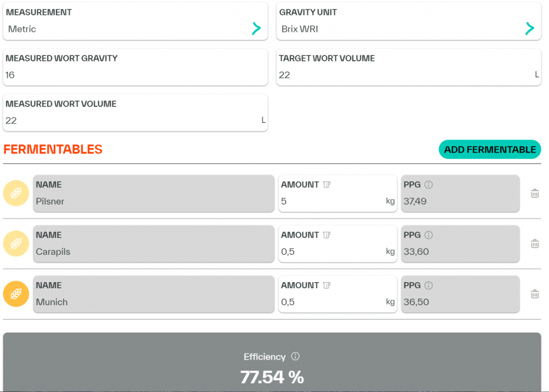Edit the Measured Wort Gravity field
Screen dimensions: 549x392
pos(135,75)
